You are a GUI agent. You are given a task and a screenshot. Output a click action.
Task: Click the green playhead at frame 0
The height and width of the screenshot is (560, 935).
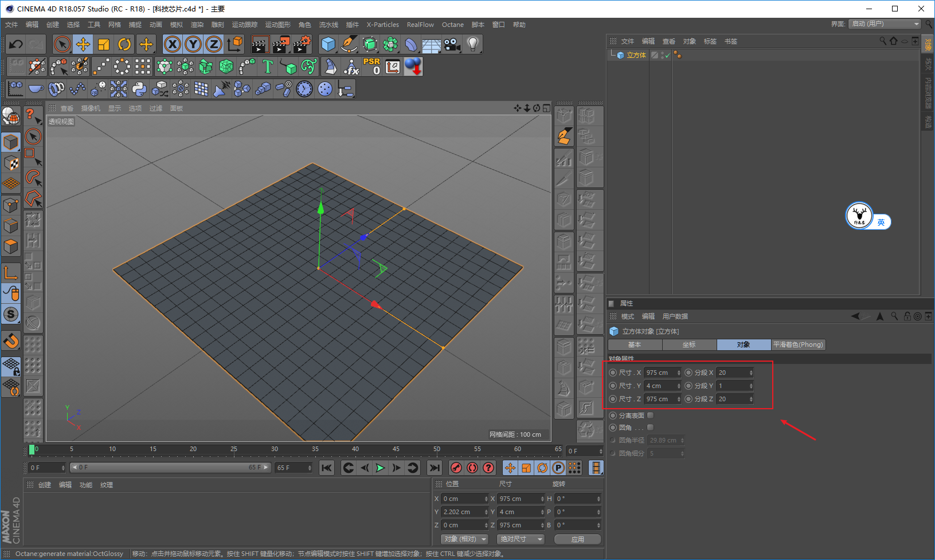(32, 449)
